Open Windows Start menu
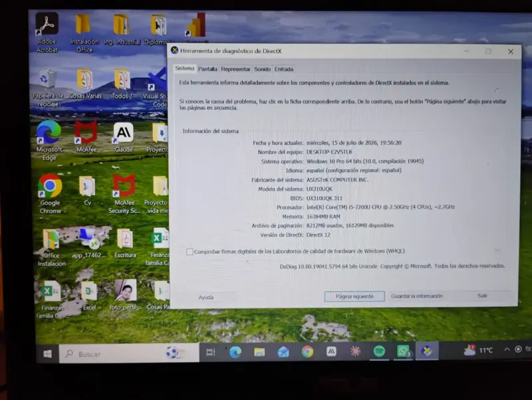532x400 pixels. [x=48, y=354]
